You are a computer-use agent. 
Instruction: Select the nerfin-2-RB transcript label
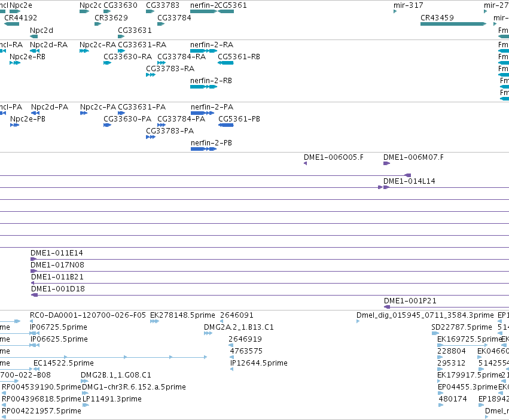pos(211,81)
